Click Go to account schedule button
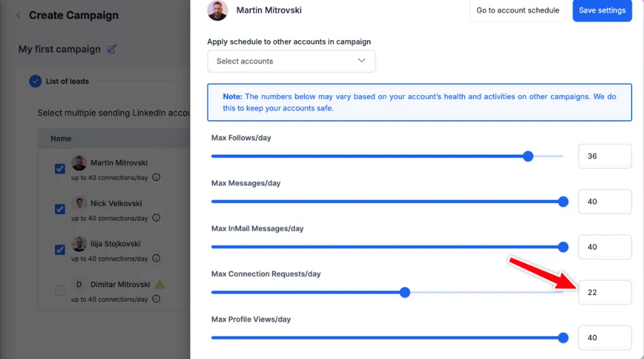 [517, 10]
